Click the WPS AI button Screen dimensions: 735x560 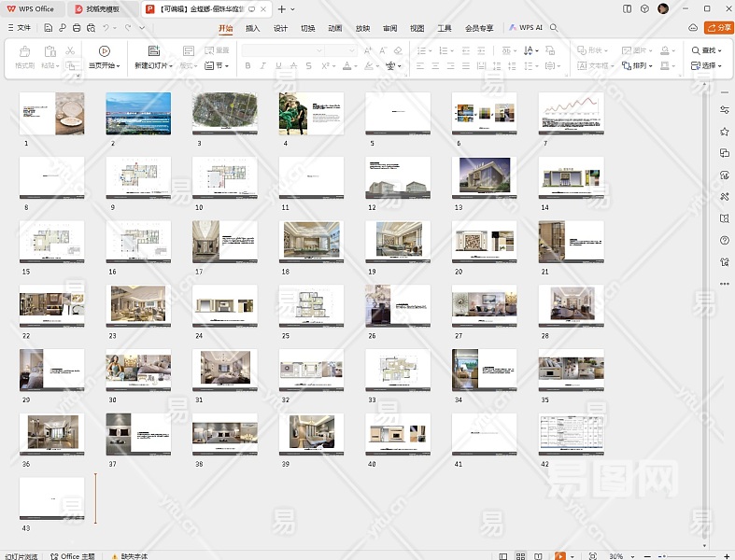526,28
